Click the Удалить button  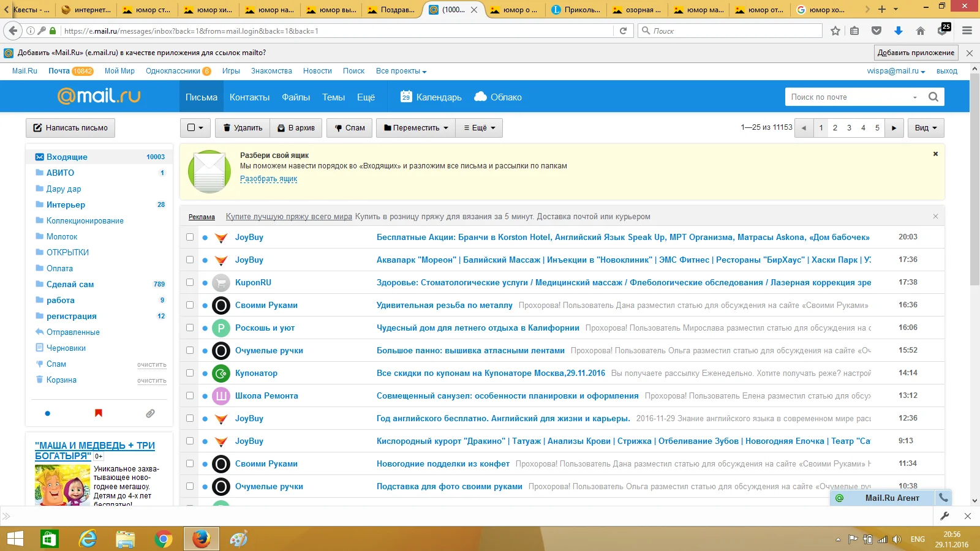pyautogui.click(x=243, y=128)
